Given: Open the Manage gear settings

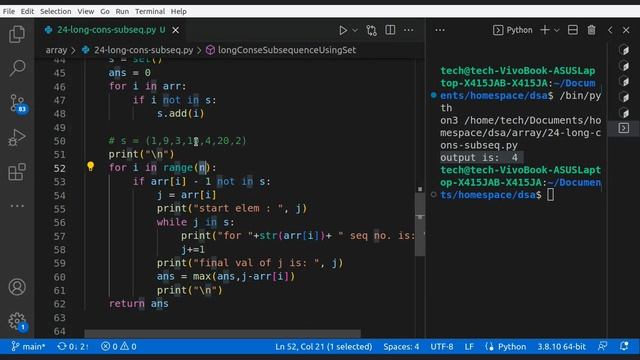Looking at the screenshot, I should point(18,322).
